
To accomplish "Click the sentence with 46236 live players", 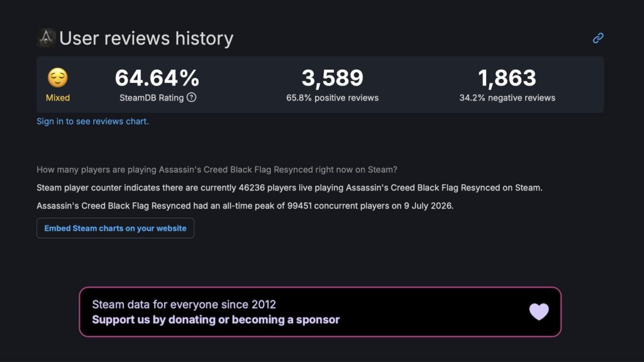I will 289,187.
